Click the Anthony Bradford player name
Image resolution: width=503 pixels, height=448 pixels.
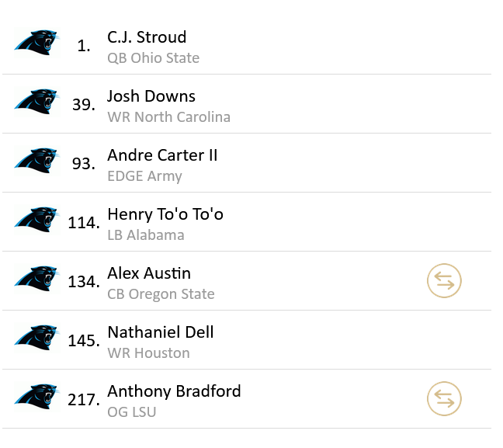174,391
